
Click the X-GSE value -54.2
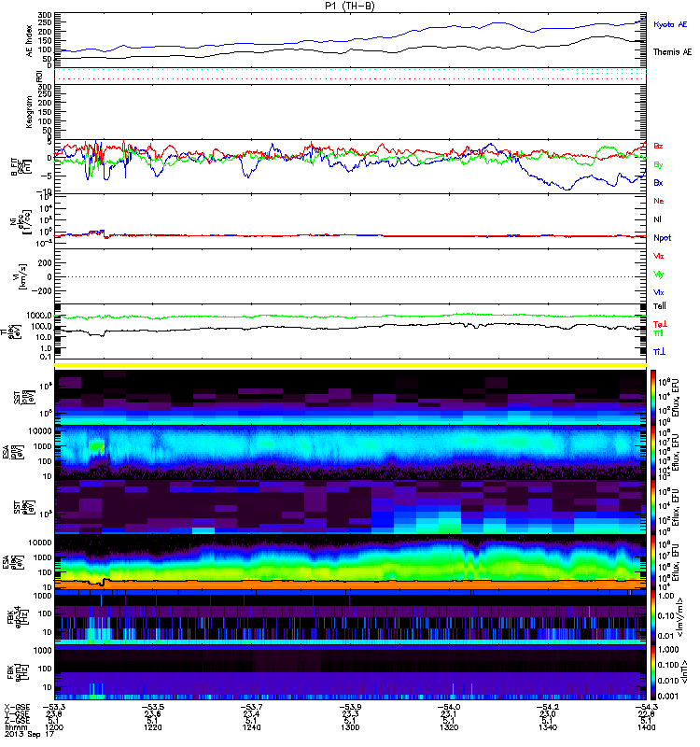548,707
